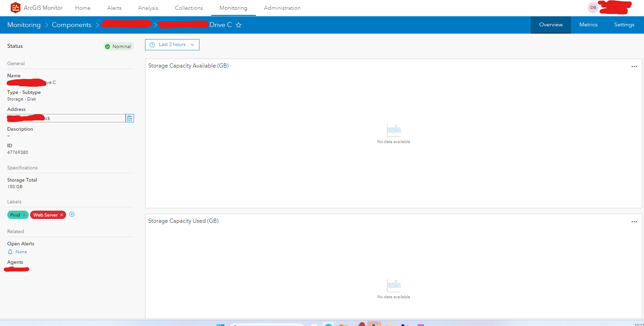Image resolution: width=644 pixels, height=326 pixels.
Task: Click the General section heading
Action: (x=16, y=63)
